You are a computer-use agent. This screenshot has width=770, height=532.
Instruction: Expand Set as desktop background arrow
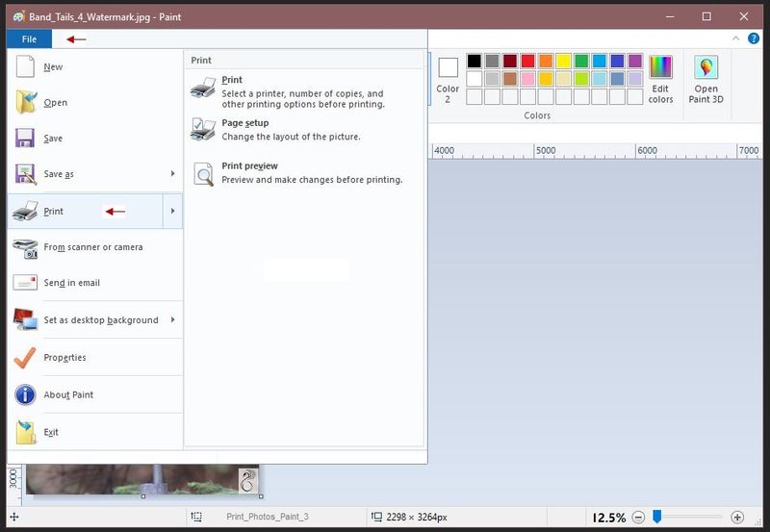coord(172,319)
